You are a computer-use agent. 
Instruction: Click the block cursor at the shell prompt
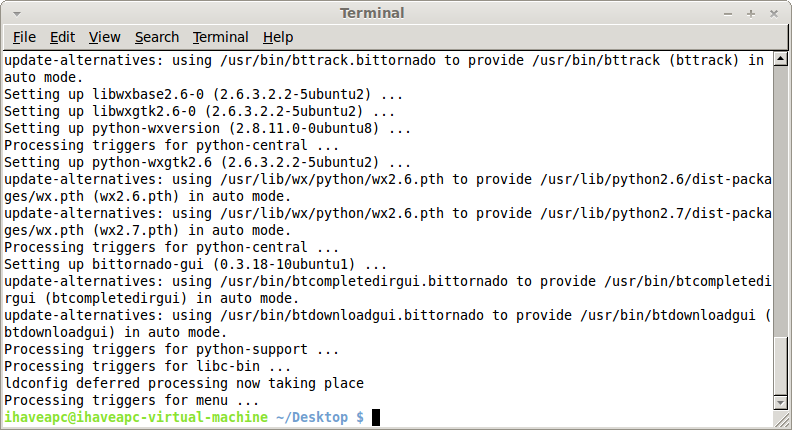coord(376,418)
